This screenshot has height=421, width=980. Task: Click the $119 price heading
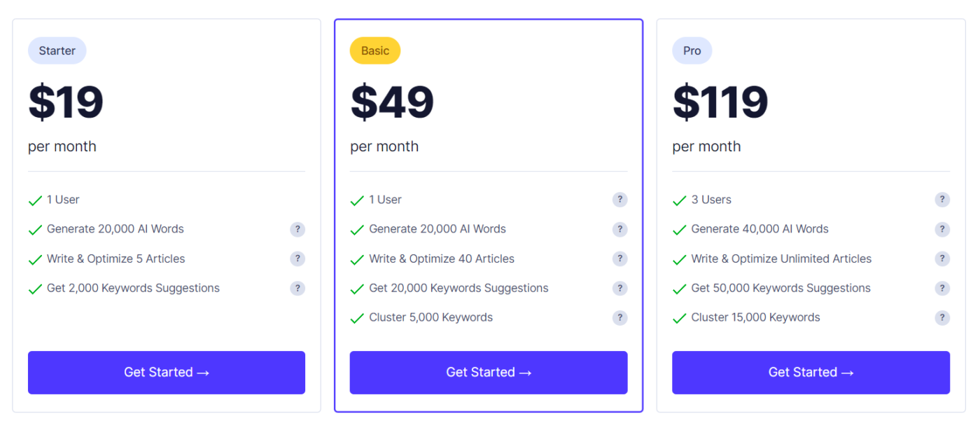click(x=720, y=102)
